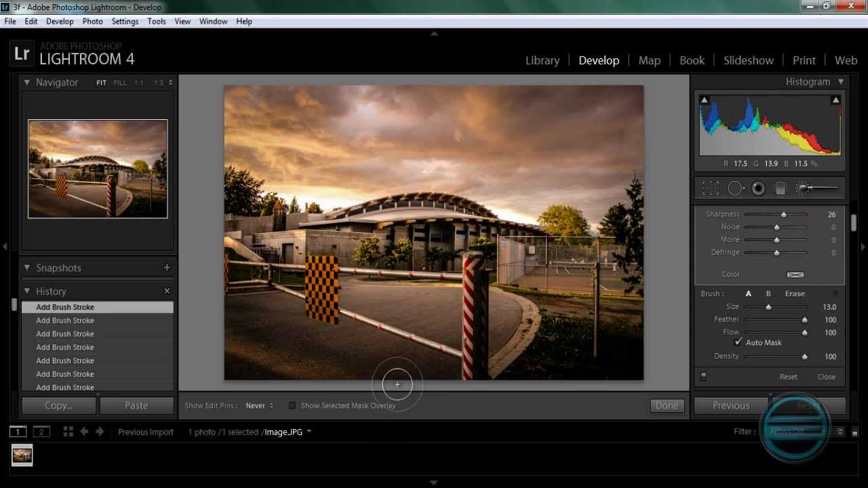This screenshot has height=488, width=868.
Task: Click the Copy... button
Action: pyautogui.click(x=58, y=405)
